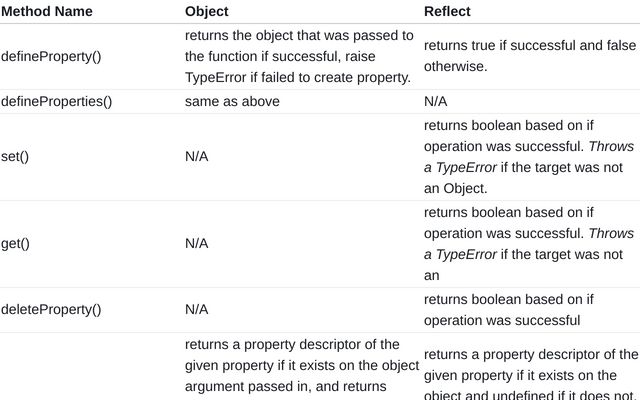Select the defineProperties() method name cell
This screenshot has height=400, width=640.
tap(56, 101)
